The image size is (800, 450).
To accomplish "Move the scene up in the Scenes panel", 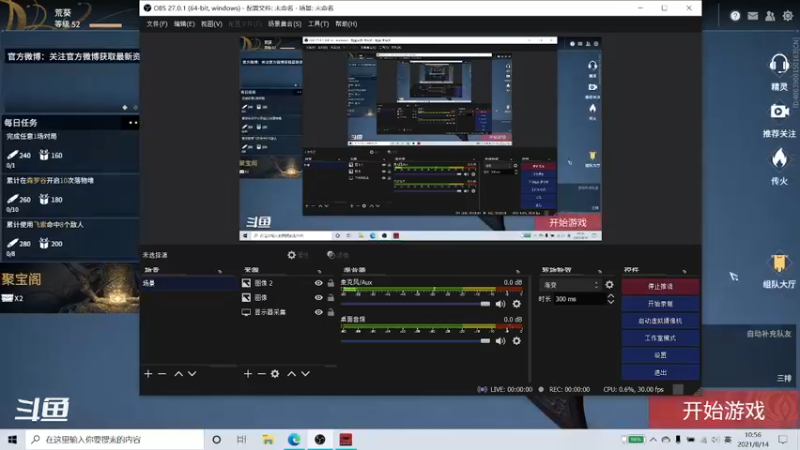I will click(x=179, y=374).
